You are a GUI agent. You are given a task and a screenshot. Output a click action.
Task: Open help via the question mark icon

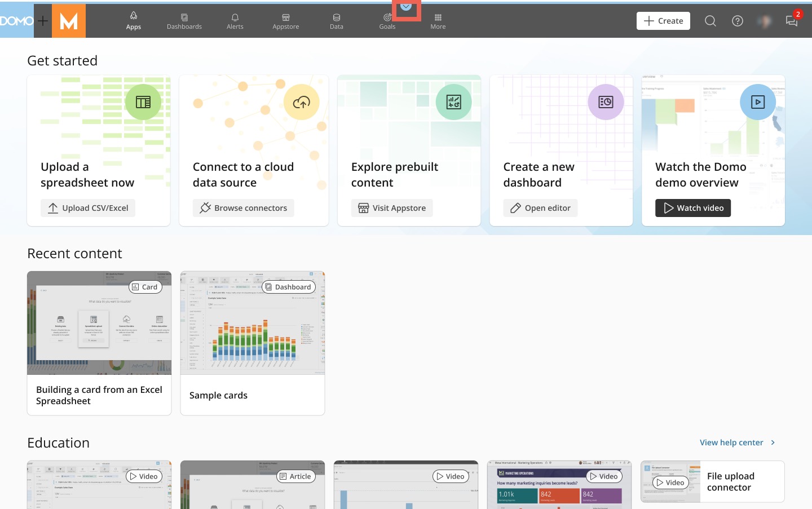pos(738,21)
